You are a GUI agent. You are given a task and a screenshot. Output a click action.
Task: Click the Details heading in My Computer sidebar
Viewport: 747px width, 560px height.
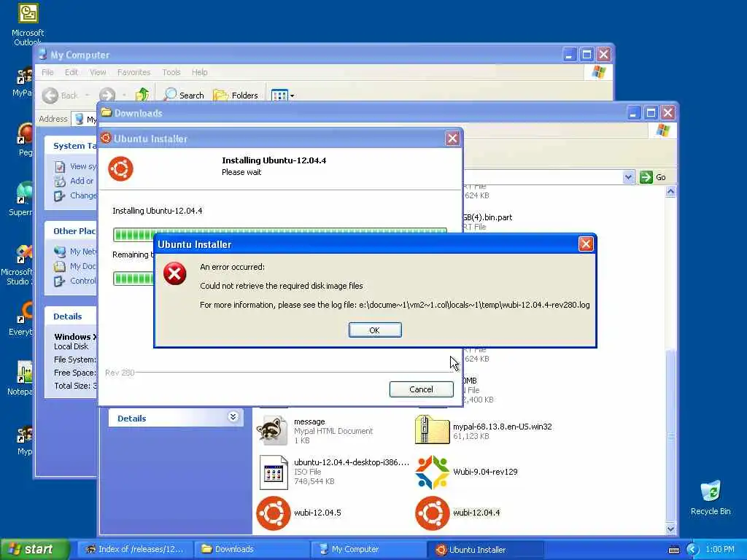click(x=68, y=316)
